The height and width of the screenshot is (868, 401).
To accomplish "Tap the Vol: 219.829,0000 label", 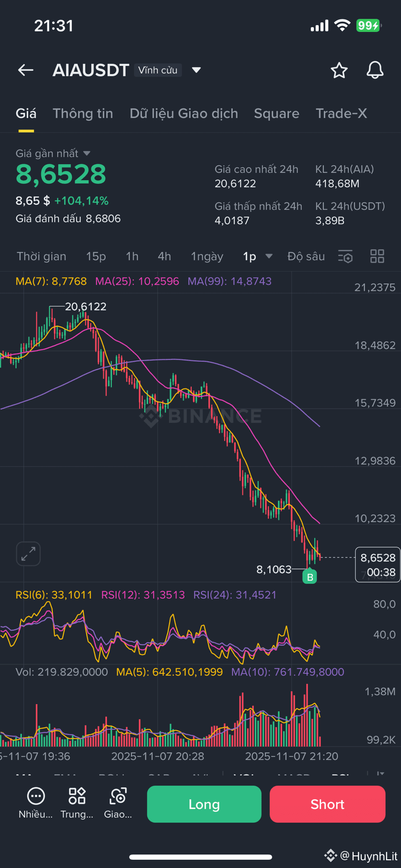I will 62,672.
